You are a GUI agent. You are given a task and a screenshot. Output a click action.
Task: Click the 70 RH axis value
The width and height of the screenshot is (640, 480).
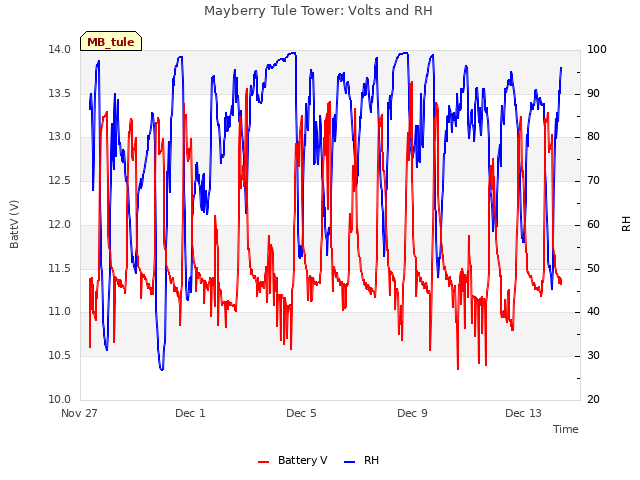593,180
